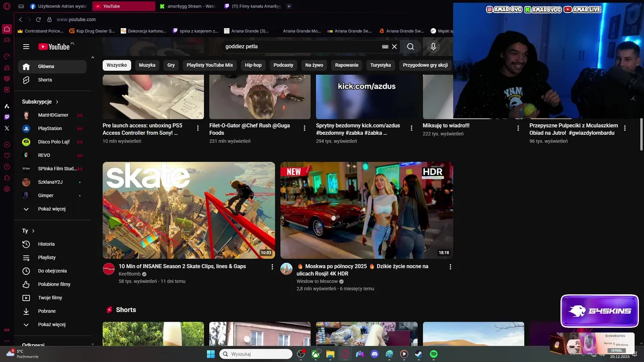Open options menu for Sprytny bezdomny short
644x362 pixels.
click(411, 128)
